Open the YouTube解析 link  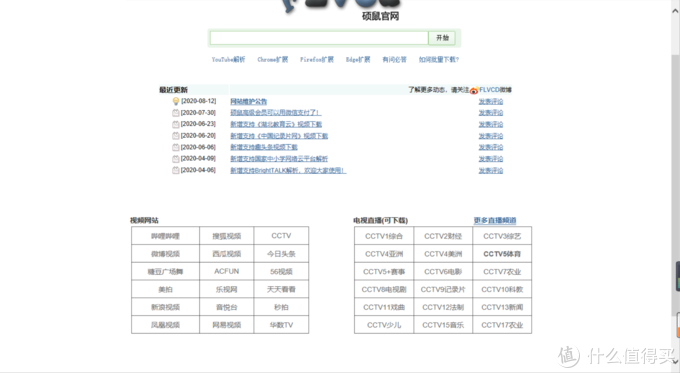228,59
